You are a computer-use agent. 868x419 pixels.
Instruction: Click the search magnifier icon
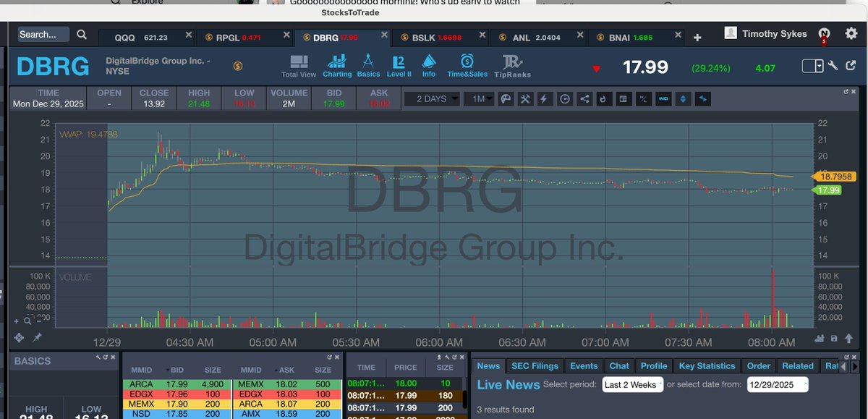(82, 34)
